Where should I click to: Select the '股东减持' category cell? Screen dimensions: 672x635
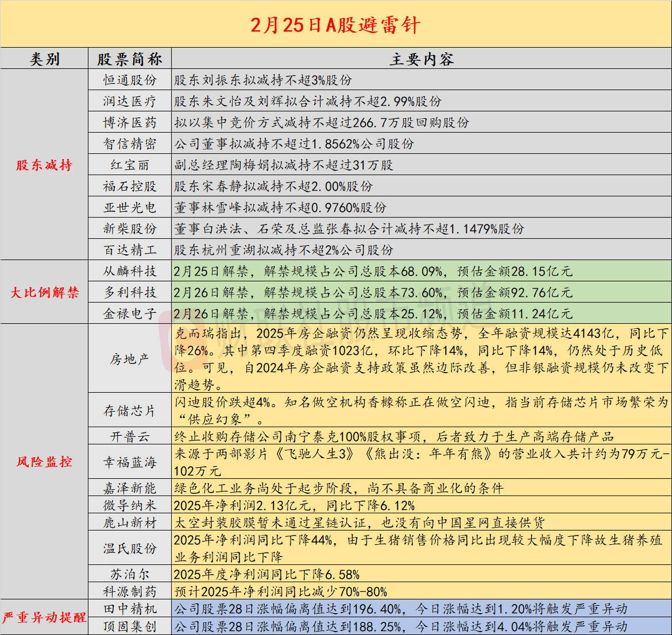44,165
